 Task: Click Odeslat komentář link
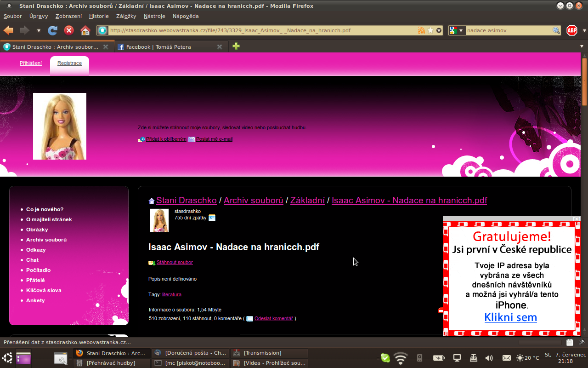point(274,318)
